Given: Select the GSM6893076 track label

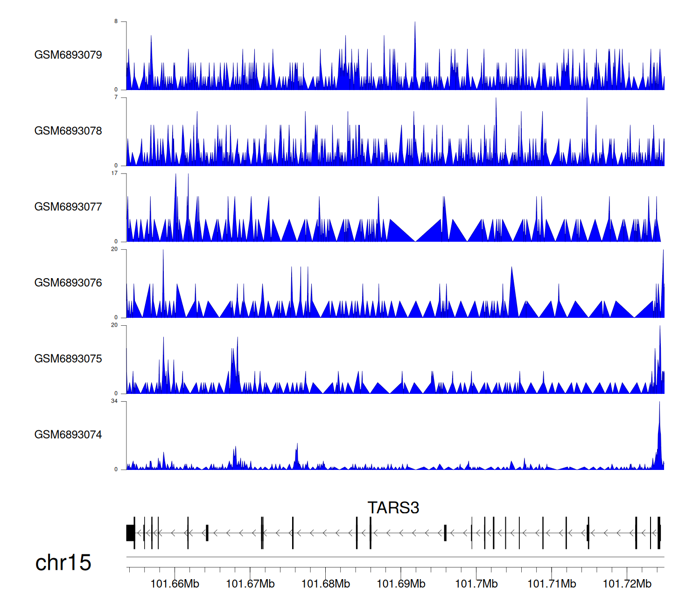Looking at the screenshot, I should click(68, 283).
